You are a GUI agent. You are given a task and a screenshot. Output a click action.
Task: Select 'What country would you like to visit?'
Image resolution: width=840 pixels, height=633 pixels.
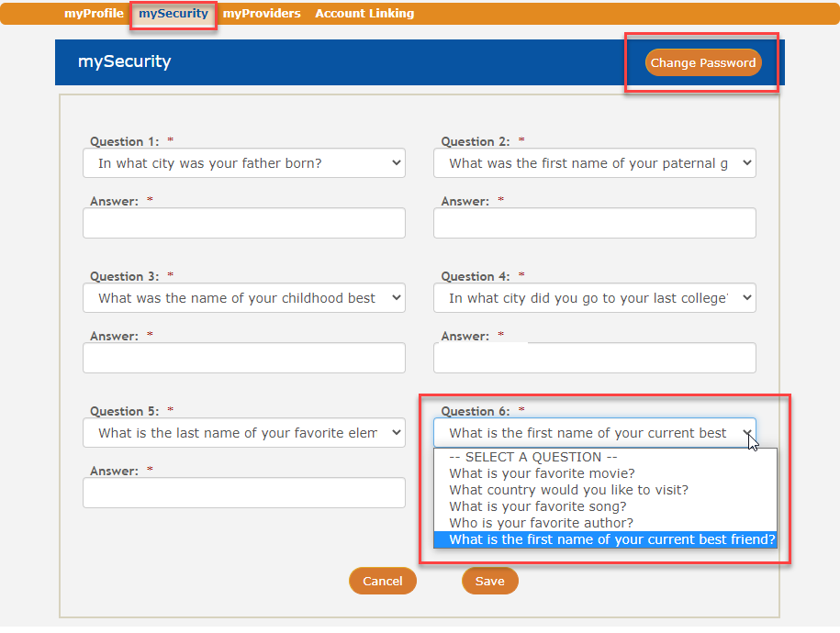pyautogui.click(x=568, y=490)
